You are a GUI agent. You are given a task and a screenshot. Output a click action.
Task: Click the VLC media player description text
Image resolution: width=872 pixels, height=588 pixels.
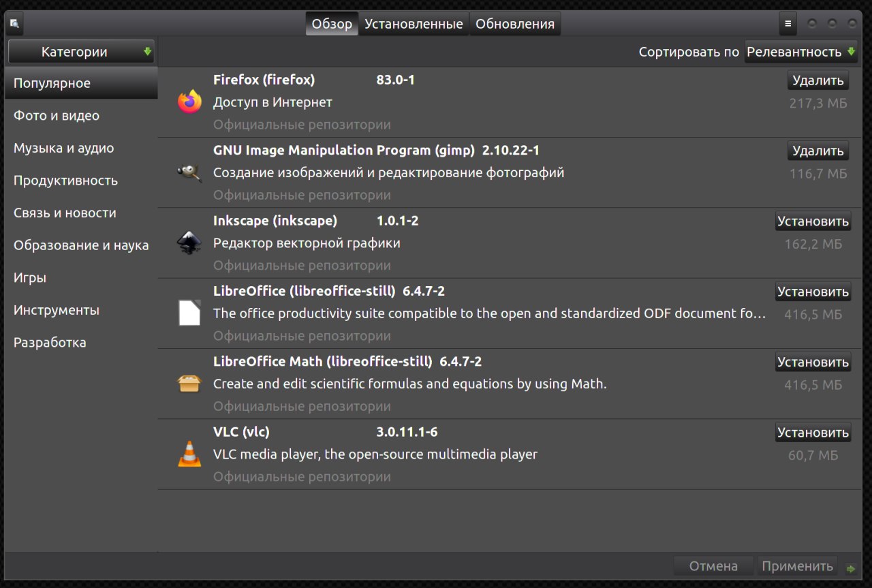point(375,454)
